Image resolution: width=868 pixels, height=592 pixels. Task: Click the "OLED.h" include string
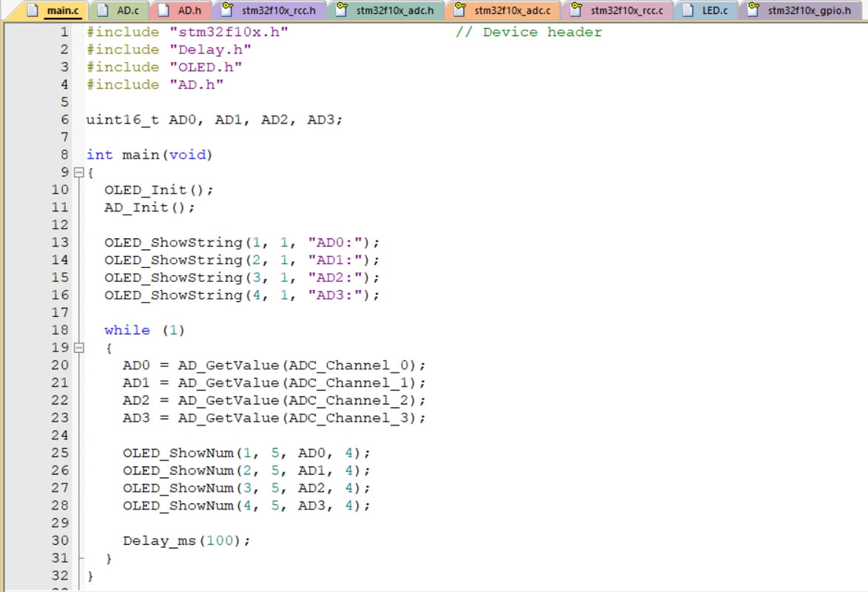point(206,67)
